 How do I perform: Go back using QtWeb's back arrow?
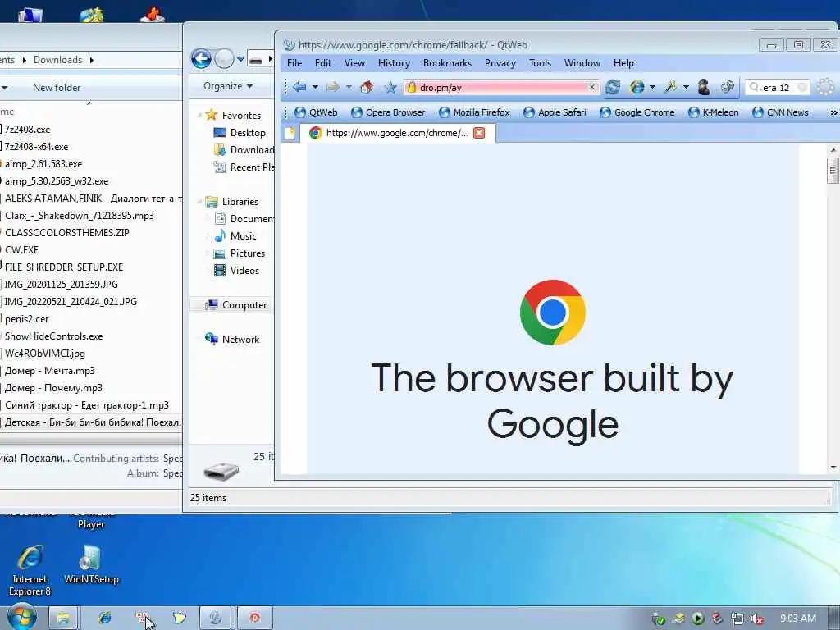coord(299,87)
